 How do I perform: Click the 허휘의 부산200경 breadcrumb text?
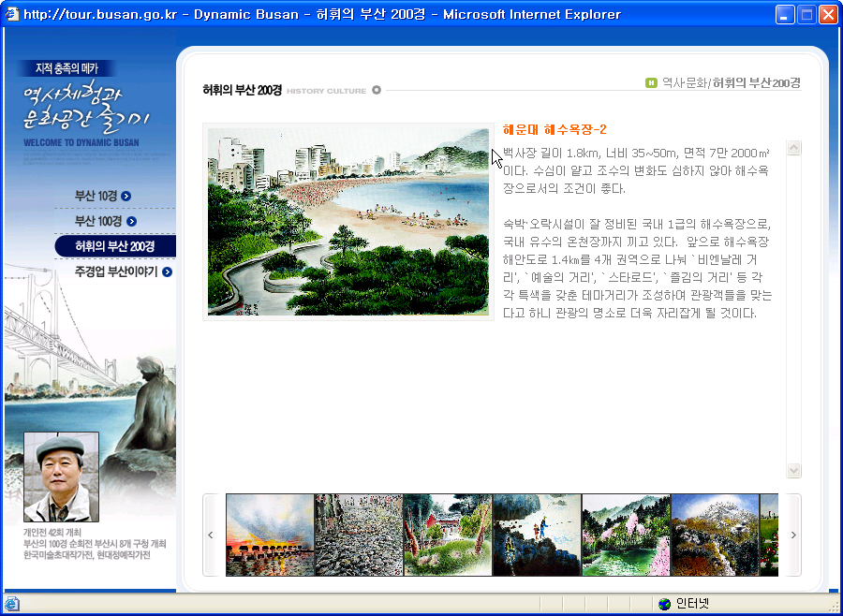[x=757, y=82]
